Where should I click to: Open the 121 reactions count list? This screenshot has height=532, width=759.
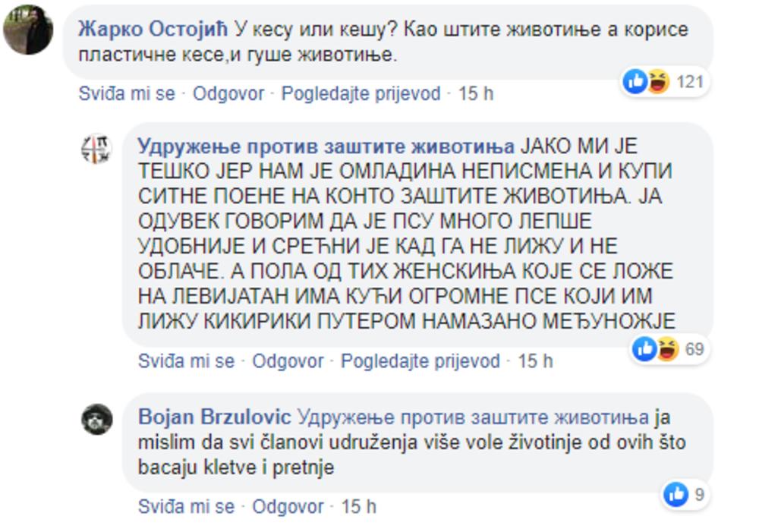tap(690, 81)
